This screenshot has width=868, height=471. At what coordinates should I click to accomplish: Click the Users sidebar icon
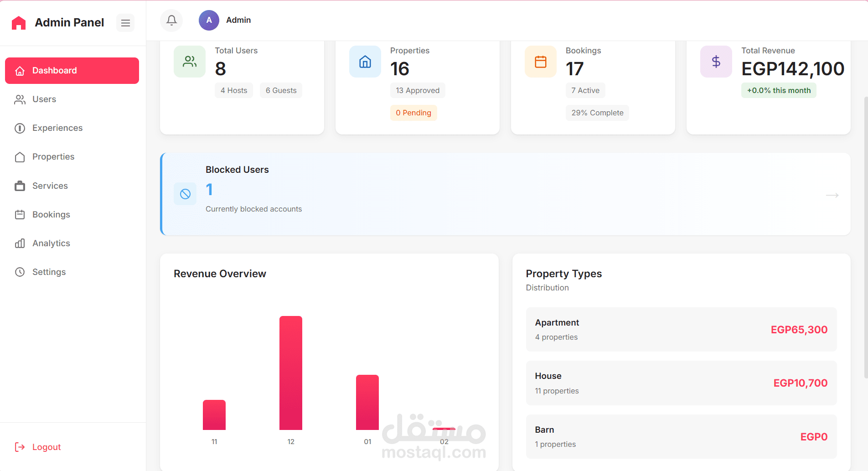tap(20, 99)
